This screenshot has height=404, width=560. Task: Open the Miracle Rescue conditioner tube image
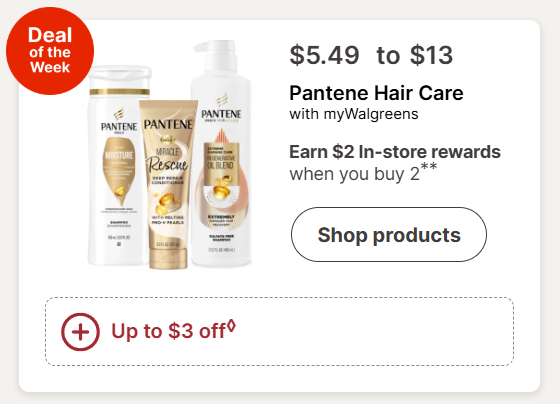click(168, 184)
